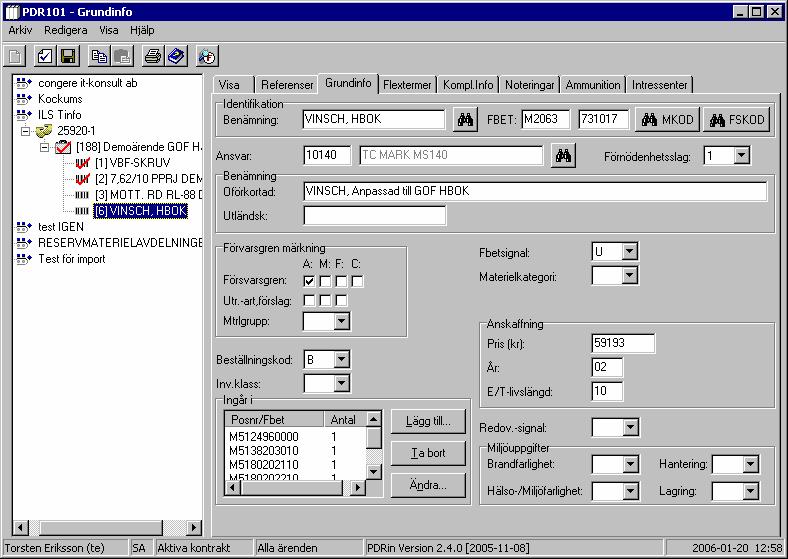
Task: Open the Hjälp menu
Action: [x=142, y=30]
